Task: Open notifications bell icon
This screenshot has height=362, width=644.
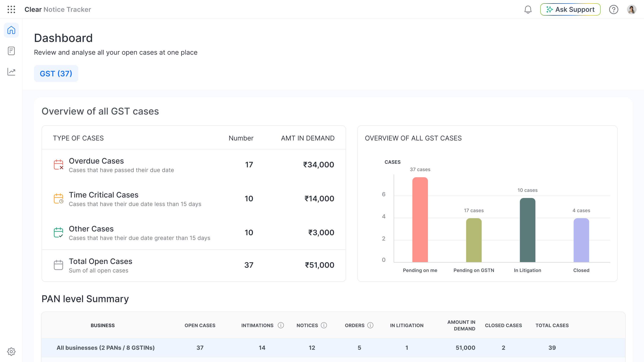Action: click(528, 9)
